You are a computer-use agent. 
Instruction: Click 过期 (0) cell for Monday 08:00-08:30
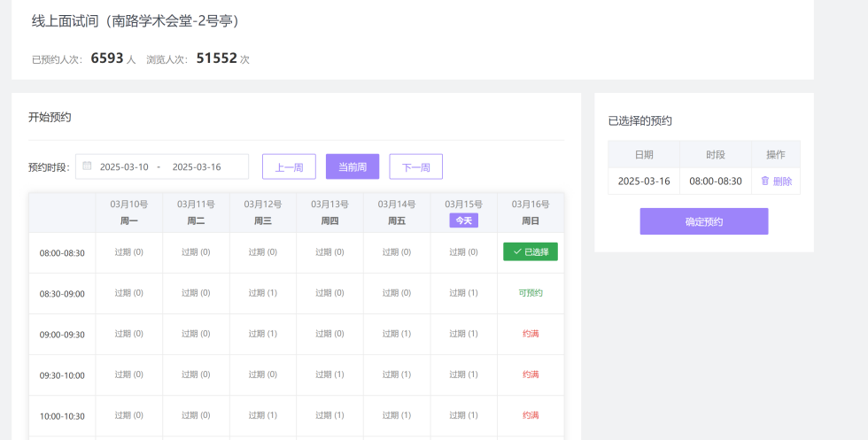pyautogui.click(x=128, y=252)
